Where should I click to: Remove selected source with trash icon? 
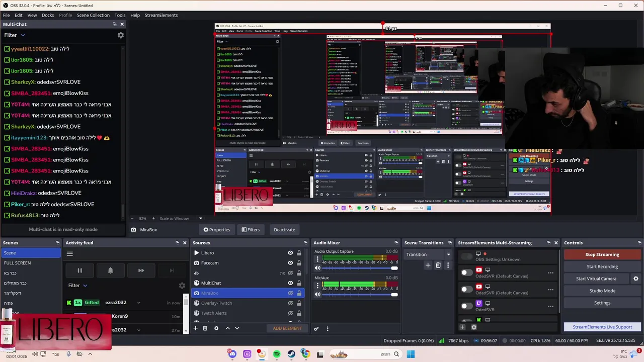205,328
